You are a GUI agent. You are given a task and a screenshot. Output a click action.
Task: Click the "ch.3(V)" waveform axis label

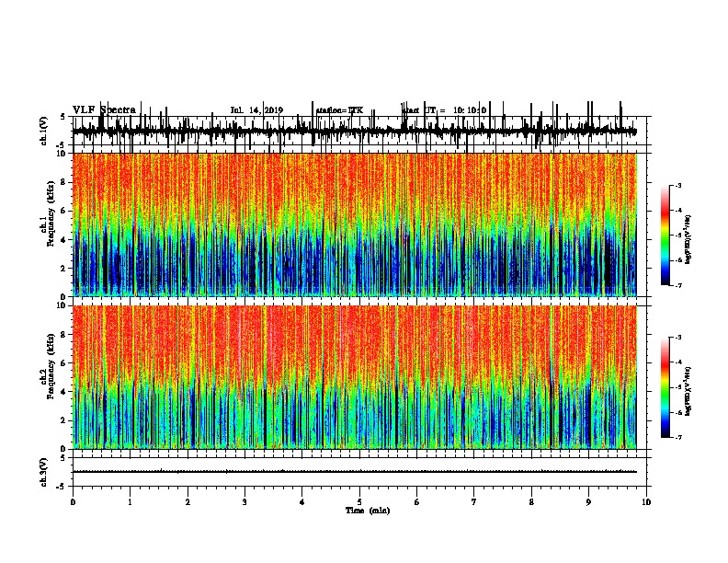[43, 472]
